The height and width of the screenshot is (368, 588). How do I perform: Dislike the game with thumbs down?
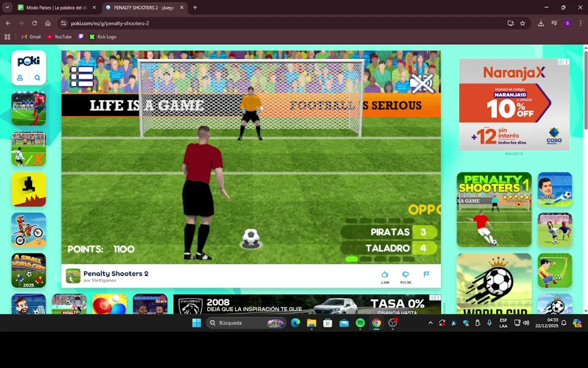point(405,274)
